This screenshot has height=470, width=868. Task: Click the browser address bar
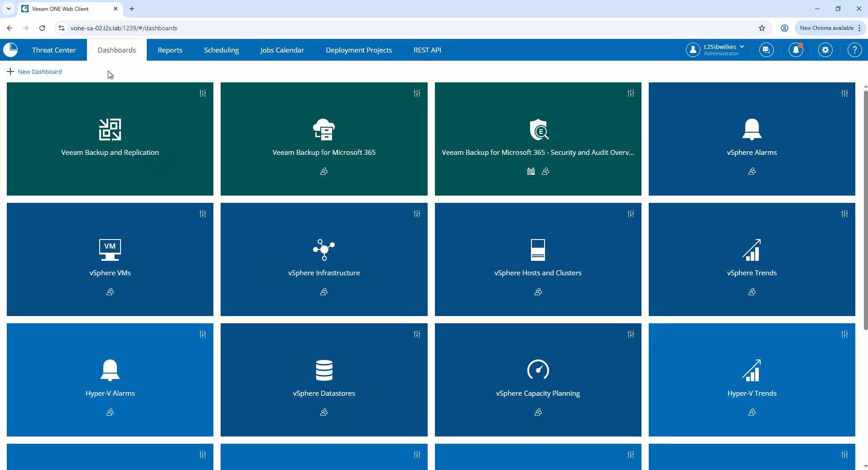coord(412,28)
